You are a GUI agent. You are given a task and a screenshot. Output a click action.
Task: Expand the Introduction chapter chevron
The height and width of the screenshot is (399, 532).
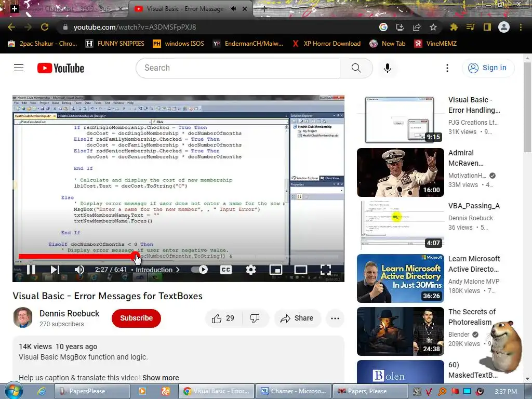pyautogui.click(x=178, y=270)
